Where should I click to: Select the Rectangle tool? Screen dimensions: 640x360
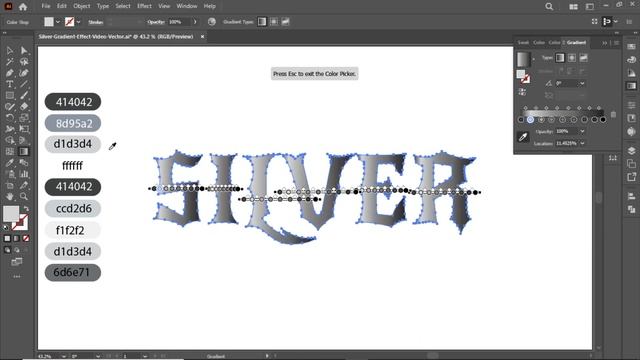[10, 96]
